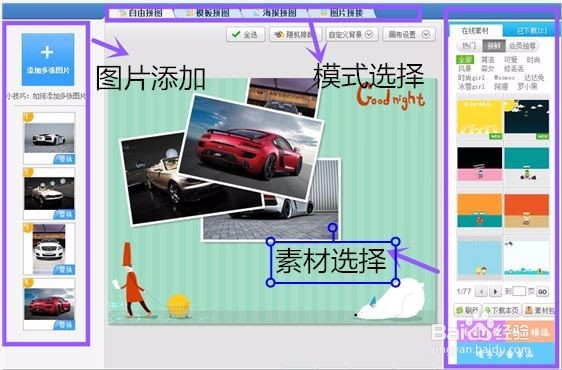Open the add-multiple-images tip link
Viewport: 562px width, 370px height.
point(46,96)
